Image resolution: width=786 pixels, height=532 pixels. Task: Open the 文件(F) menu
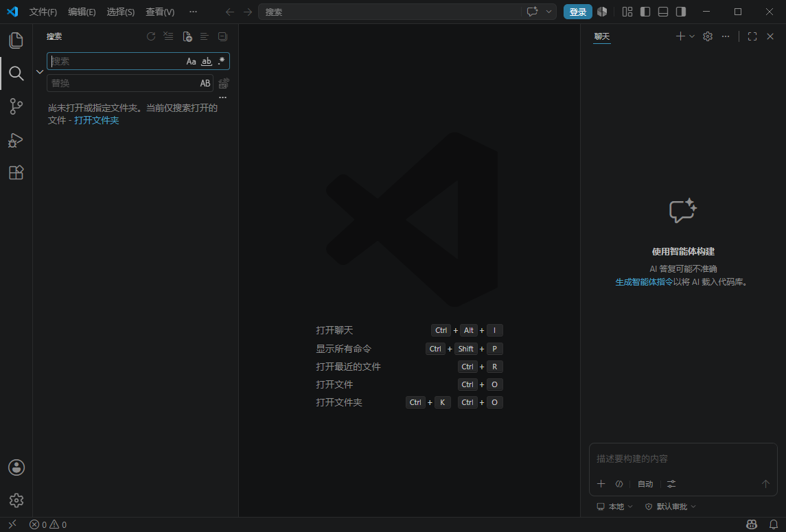tap(43, 12)
